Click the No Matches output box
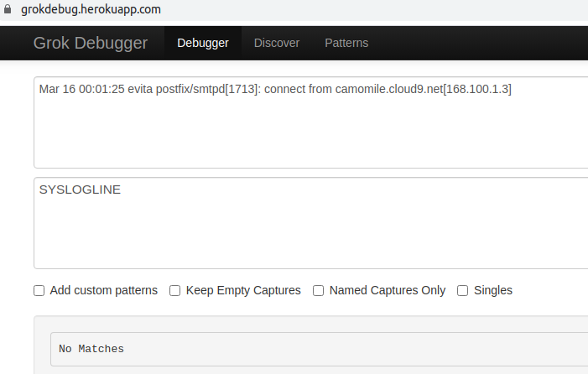 click(x=319, y=349)
